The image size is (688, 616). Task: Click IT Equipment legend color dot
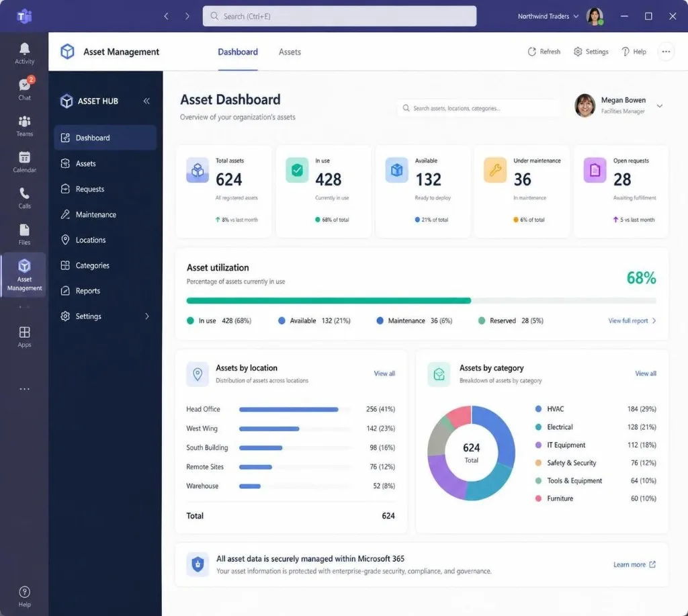point(538,445)
